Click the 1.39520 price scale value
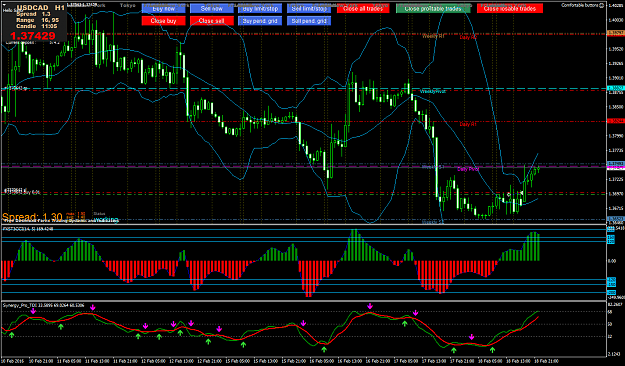This screenshot has width=625, height=366. [x=616, y=49]
